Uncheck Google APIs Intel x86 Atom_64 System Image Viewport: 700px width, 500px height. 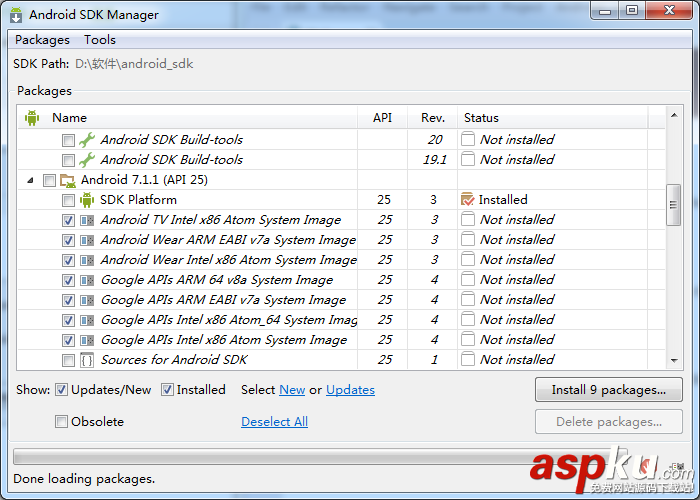[68, 321]
